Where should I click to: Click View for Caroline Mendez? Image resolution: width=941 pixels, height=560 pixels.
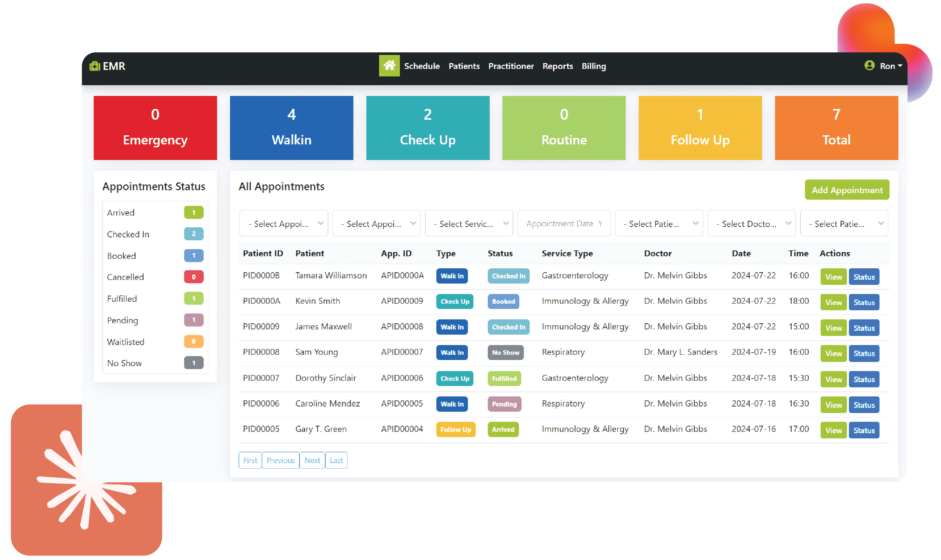(833, 405)
